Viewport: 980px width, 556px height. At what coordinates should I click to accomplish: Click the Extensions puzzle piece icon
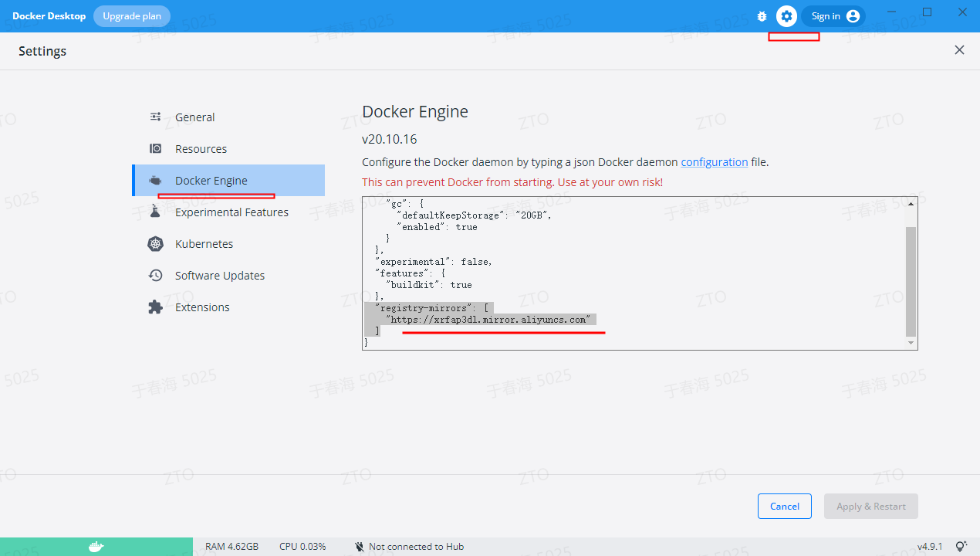155,307
